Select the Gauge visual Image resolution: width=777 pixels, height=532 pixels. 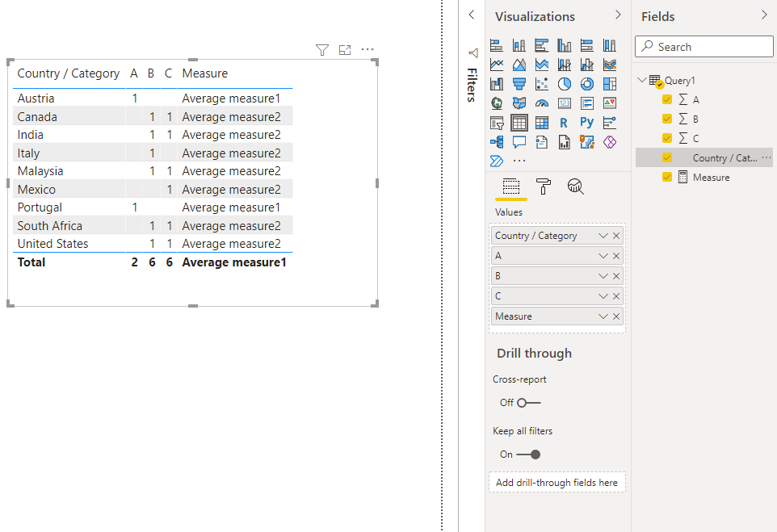click(542, 103)
